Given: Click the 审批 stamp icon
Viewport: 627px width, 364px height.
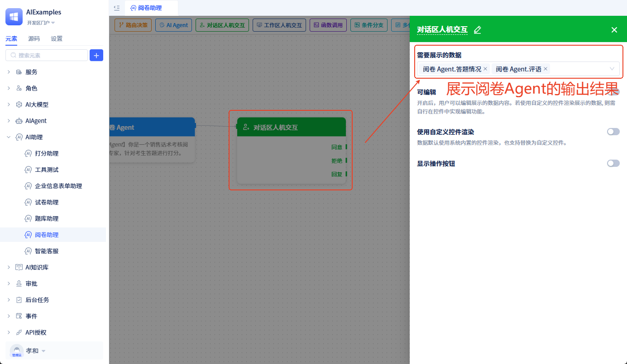Looking at the screenshot, I should coord(19,284).
